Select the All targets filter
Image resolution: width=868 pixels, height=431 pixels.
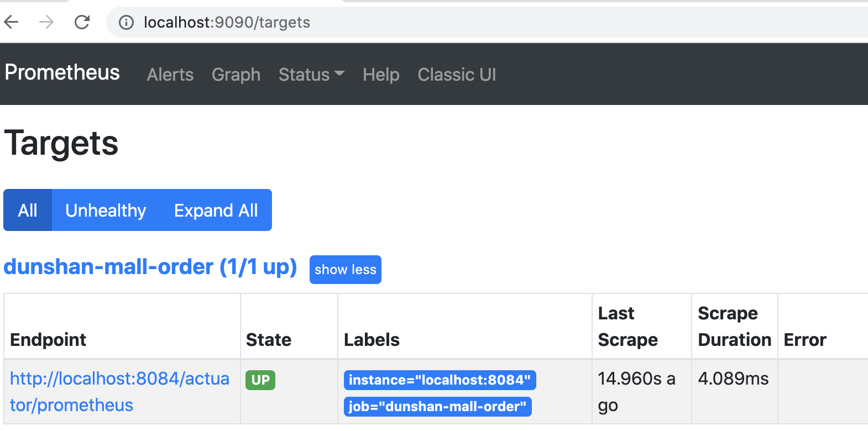(x=28, y=210)
